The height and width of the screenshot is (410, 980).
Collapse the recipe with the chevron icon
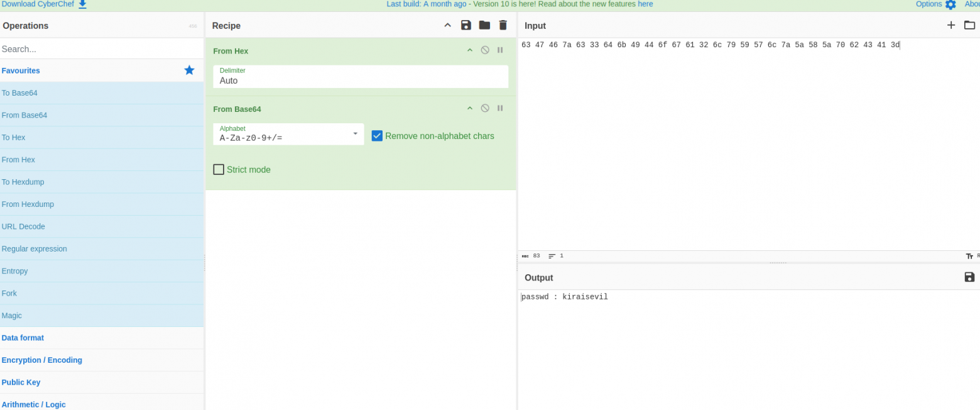(447, 25)
